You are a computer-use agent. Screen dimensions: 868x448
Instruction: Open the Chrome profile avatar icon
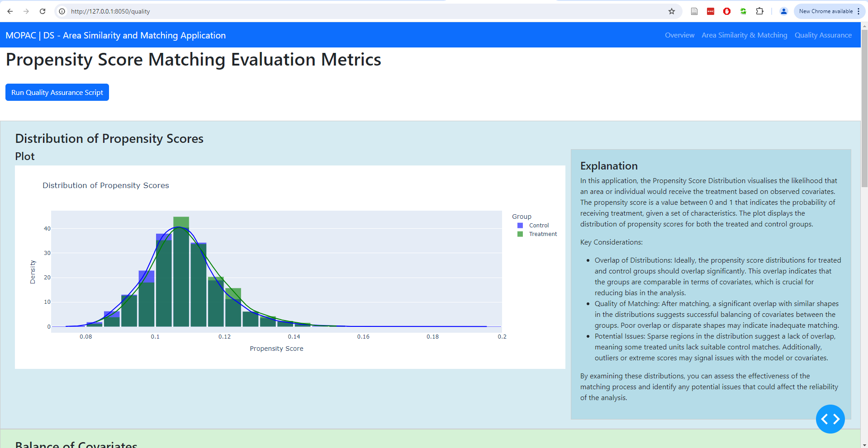[784, 11]
